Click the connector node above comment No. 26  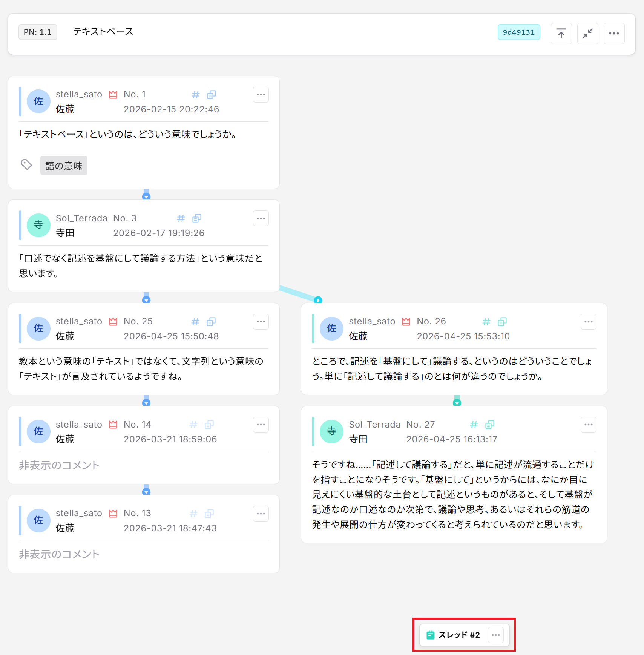point(318,300)
